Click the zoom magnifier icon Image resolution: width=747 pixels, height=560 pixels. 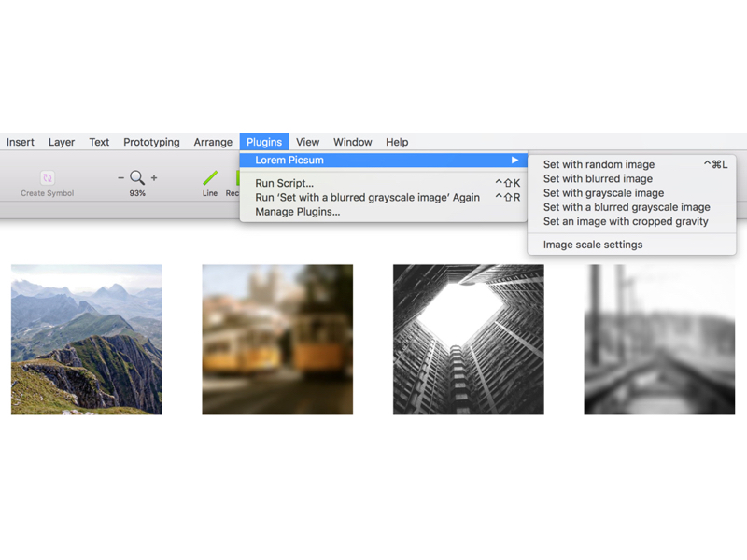coord(137,177)
